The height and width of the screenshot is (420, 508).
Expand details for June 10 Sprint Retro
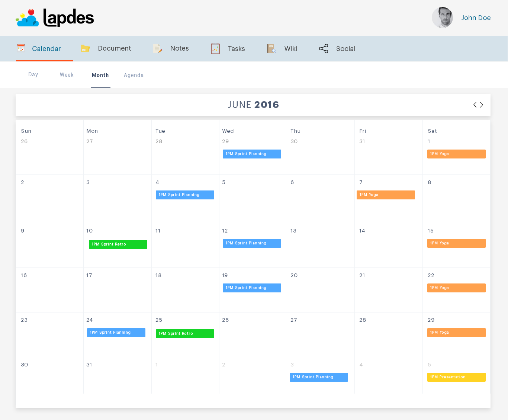point(118,244)
